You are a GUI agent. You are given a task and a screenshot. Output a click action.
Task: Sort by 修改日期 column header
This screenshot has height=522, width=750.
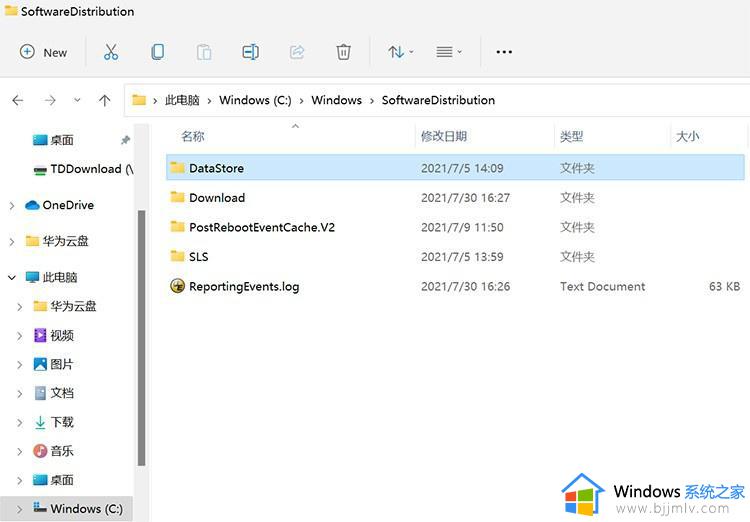point(444,137)
